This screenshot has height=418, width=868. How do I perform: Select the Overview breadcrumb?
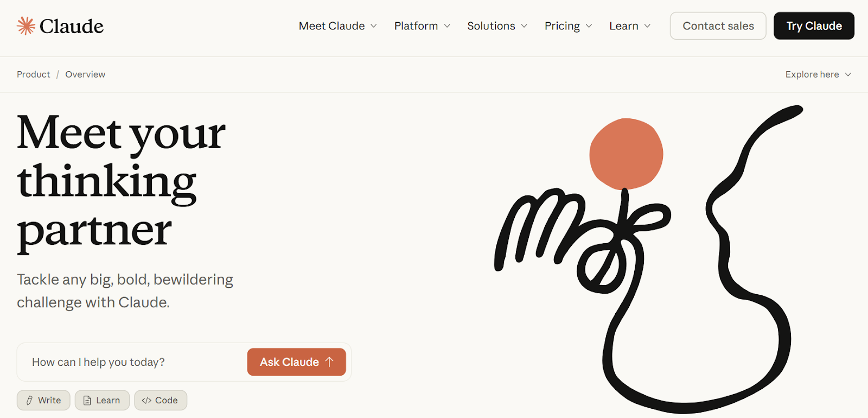85,74
